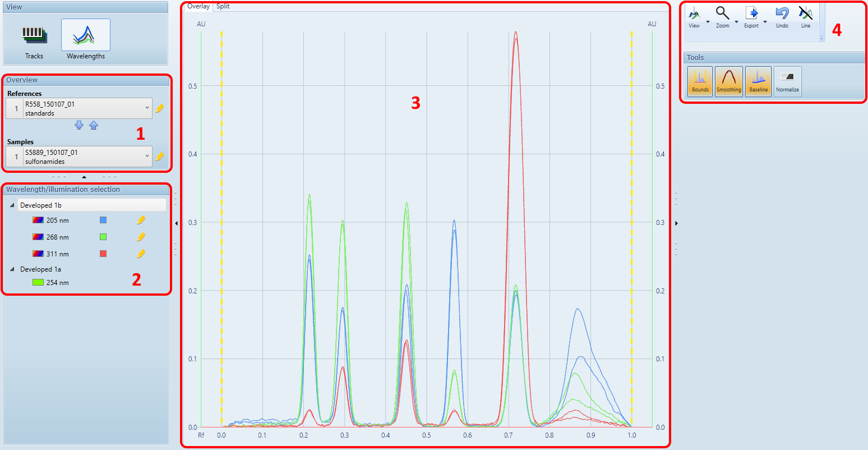Collapse right panel with chart-side arrow
The image size is (868, 450).
click(676, 223)
